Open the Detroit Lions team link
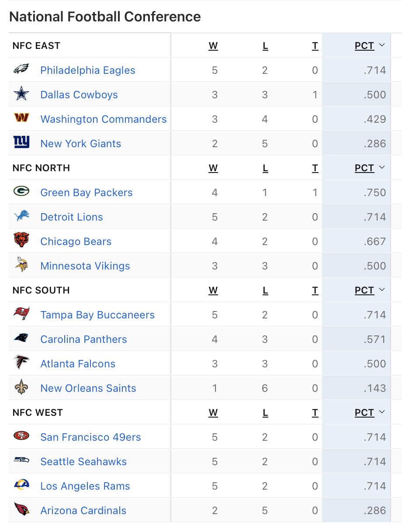This screenshot has height=532, width=402. pos(72,217)
